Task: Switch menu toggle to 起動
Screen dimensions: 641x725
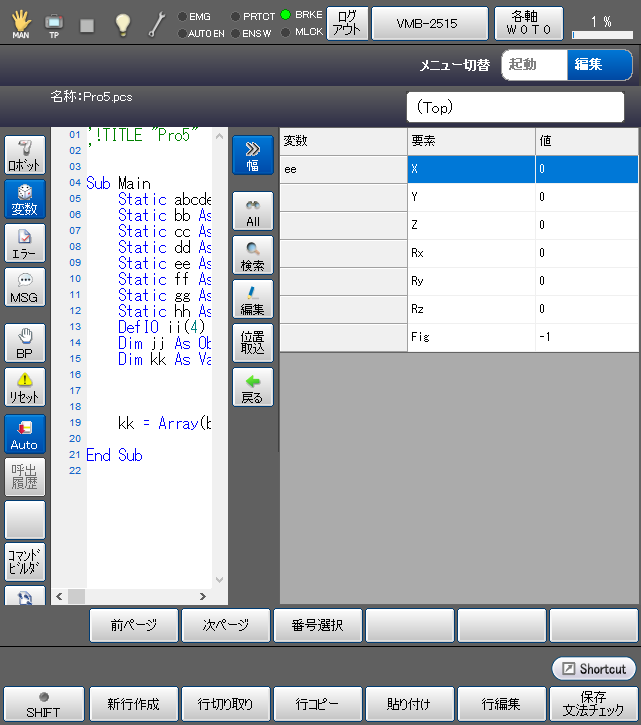Action: point(533,65)
